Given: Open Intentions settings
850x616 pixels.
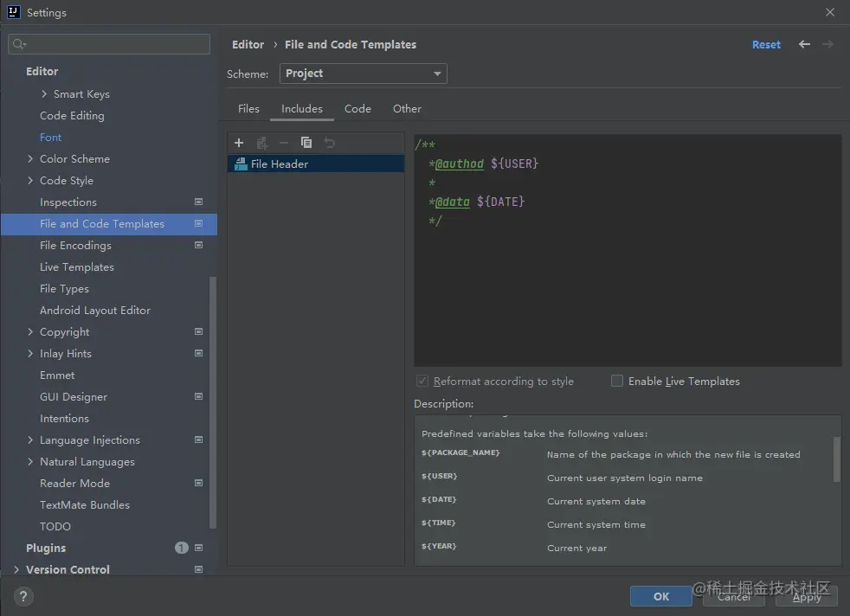Looking at the screenshot, I should (64, 418).
